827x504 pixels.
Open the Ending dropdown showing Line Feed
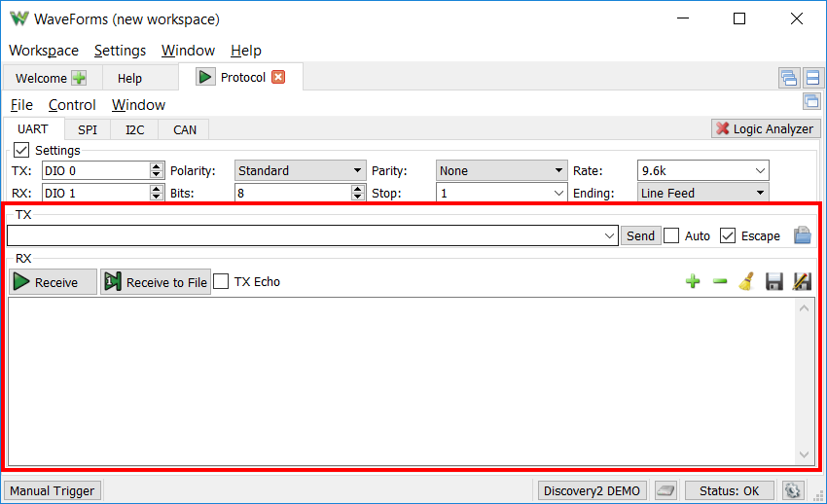coord(703,193)
